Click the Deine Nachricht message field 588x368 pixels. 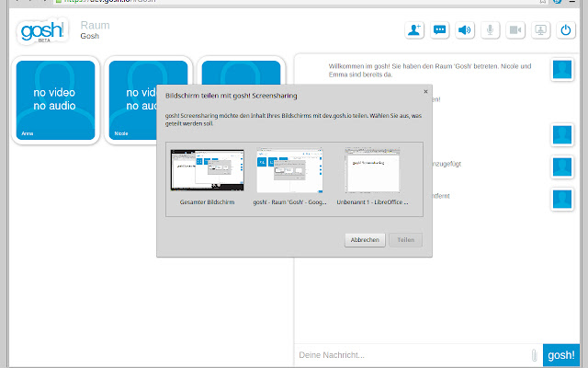pos(413,355)
